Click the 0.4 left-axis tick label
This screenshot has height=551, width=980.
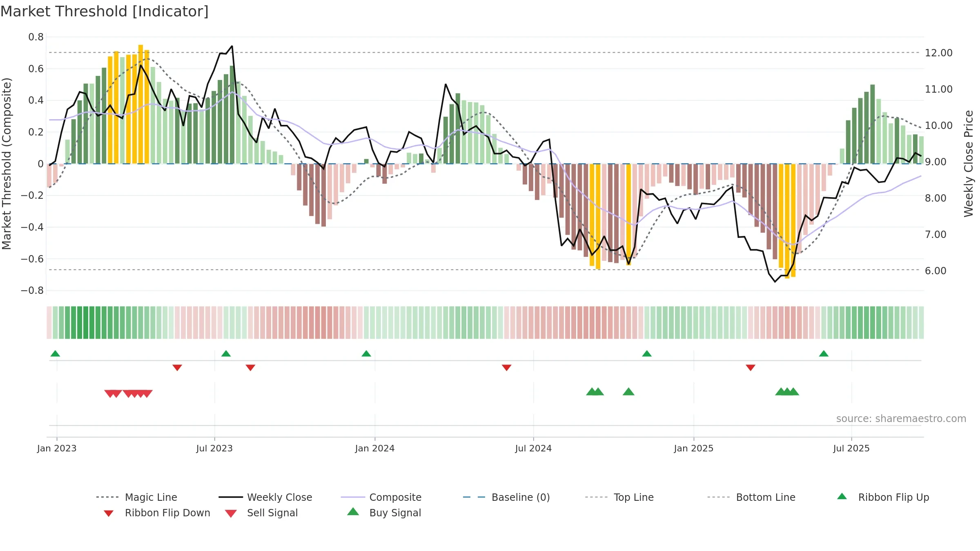coord(36,100)
